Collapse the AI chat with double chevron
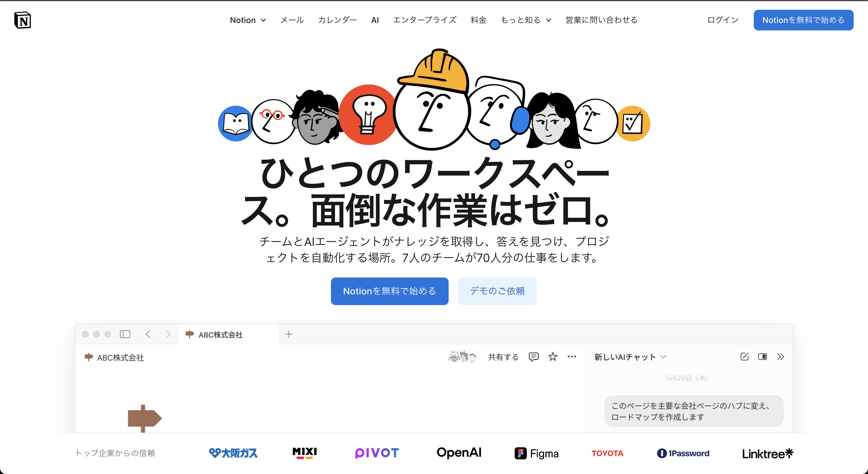868x474 pixels. point(781,357)
